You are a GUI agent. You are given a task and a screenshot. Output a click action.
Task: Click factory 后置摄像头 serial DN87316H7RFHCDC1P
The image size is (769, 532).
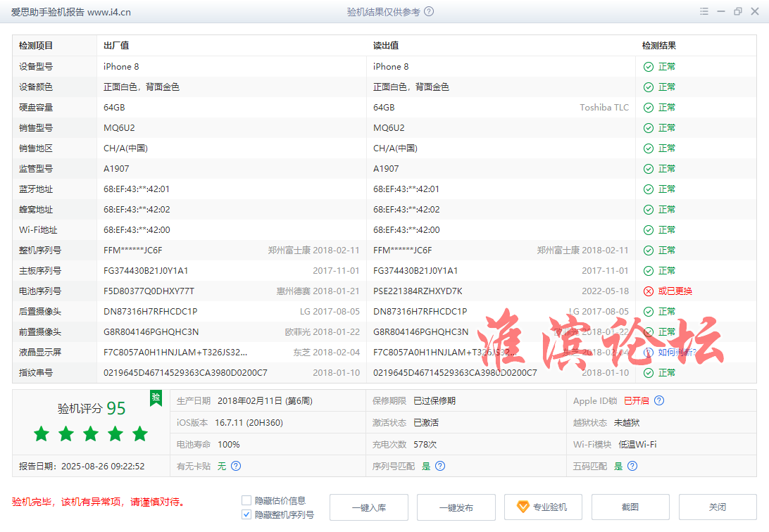(151, 312)
